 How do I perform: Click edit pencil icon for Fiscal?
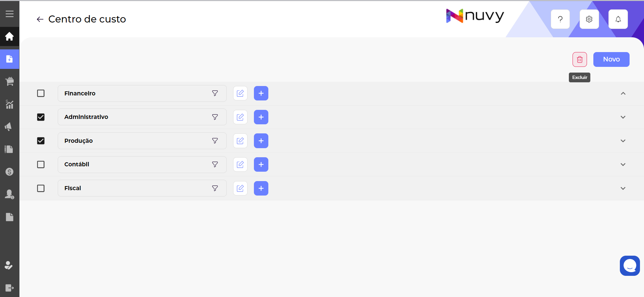[x=240, y=188]
